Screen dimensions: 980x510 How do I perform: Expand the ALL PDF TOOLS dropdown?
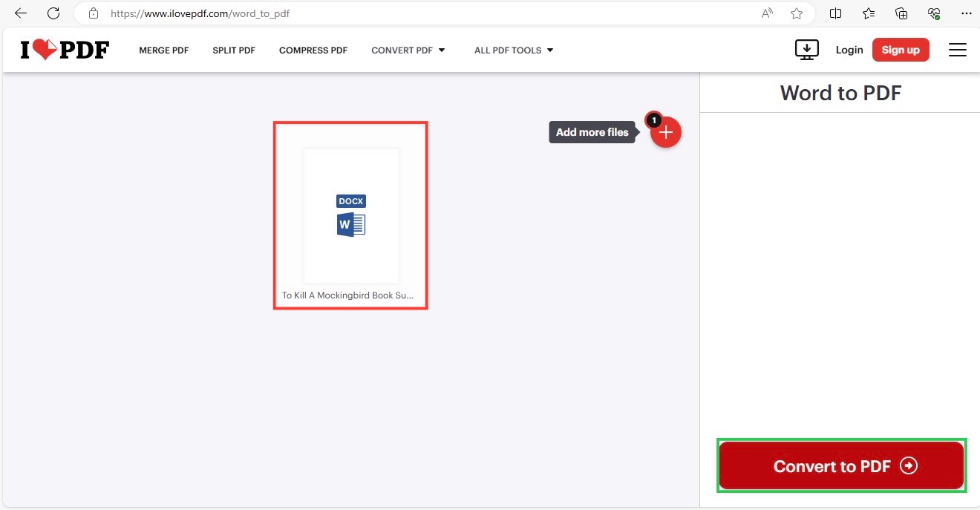tap(514, 50)
